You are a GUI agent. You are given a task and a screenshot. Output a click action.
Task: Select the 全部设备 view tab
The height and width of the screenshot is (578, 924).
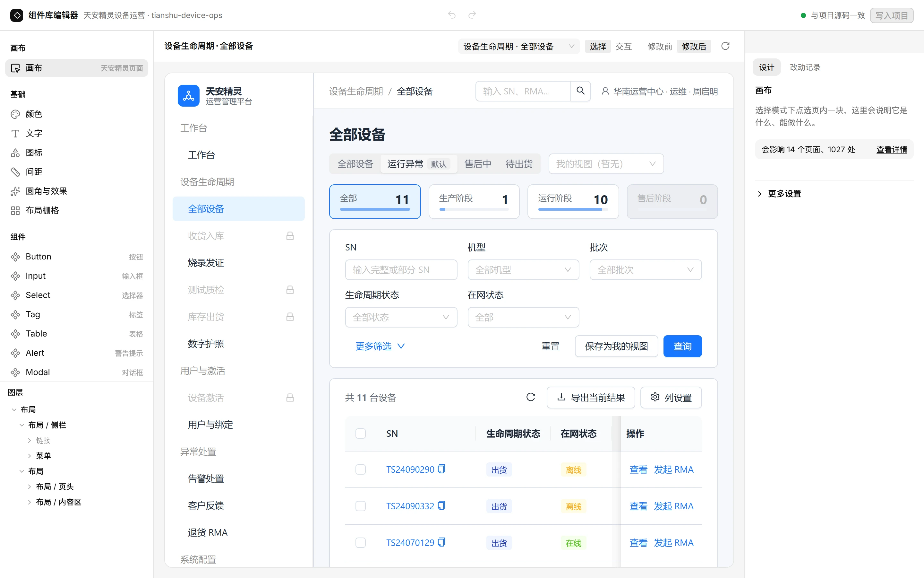355,164
